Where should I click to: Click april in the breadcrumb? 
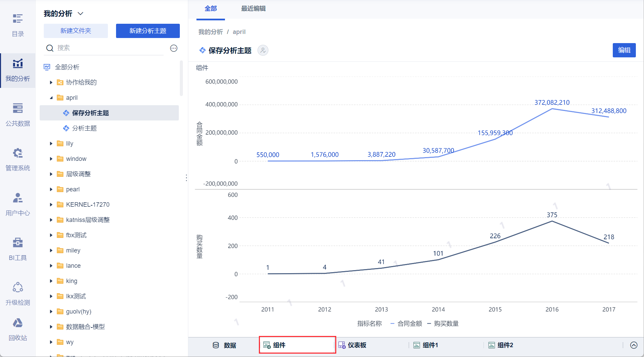point(239,32)
